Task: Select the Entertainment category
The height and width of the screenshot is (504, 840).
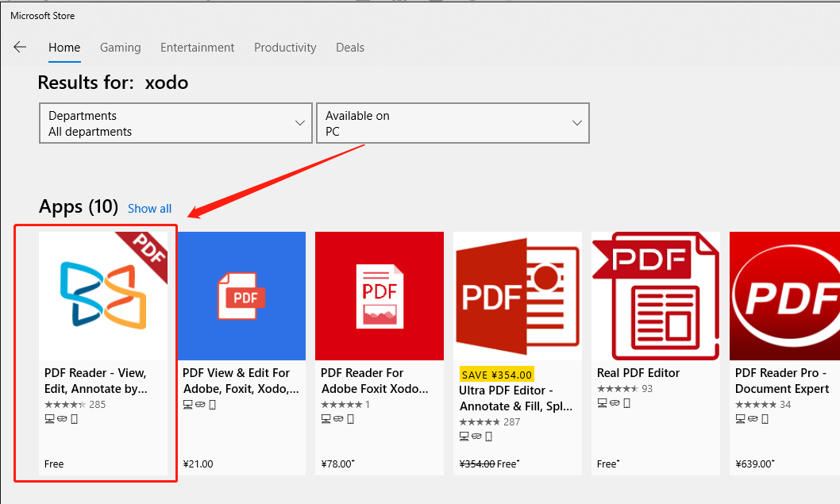Action: pyautogui.click(x=197, y=48)
